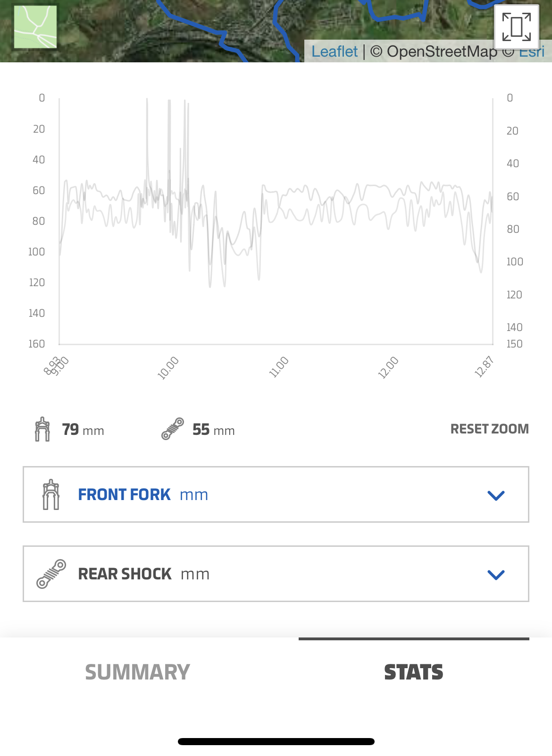Click the Rear Shock row shock icon
The image size is (552, 756).
(51, 574)
